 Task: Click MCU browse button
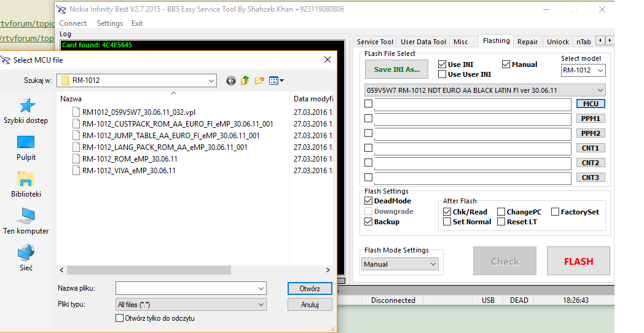(591, 104)
